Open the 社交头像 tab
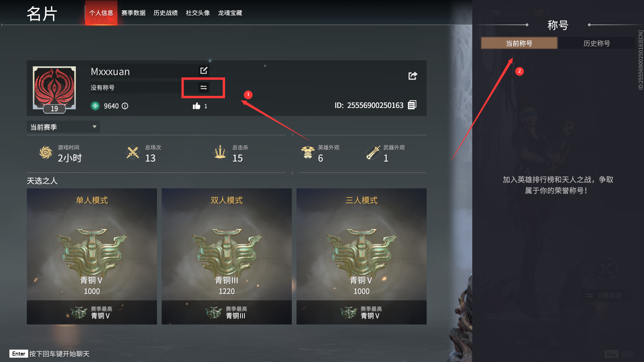The image size is (644, 362). click(x=198, y=13)
